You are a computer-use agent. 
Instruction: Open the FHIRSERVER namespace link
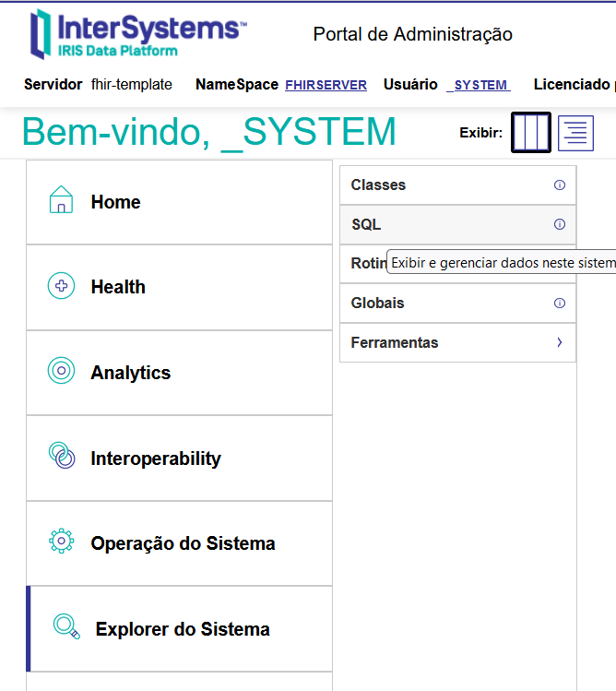[x=326, y=85]
